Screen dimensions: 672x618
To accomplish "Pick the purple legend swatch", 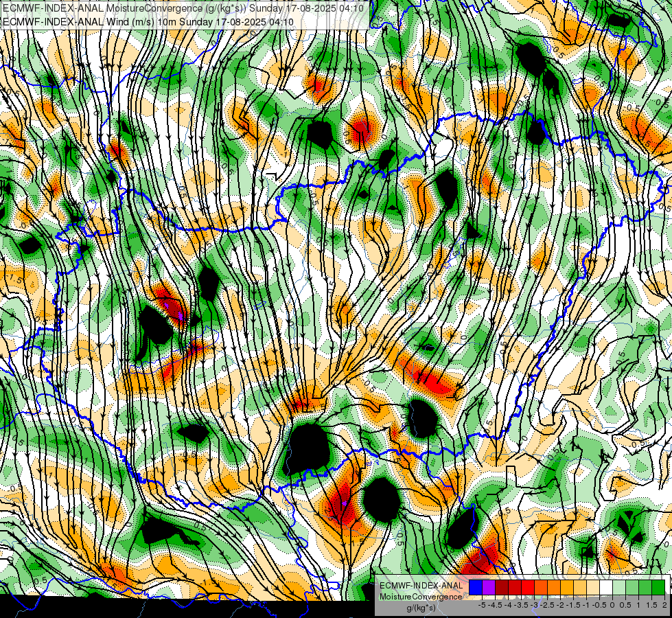I will (489, 587).
